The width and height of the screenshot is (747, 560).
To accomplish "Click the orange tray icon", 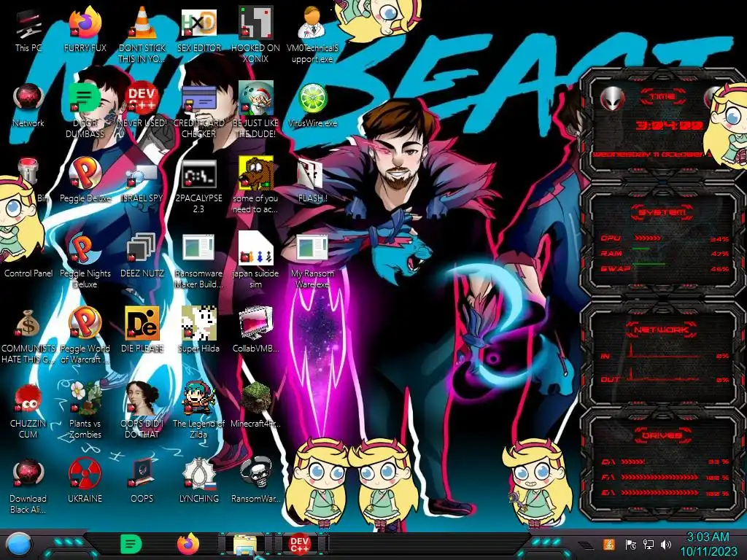I will click(608, 544).
